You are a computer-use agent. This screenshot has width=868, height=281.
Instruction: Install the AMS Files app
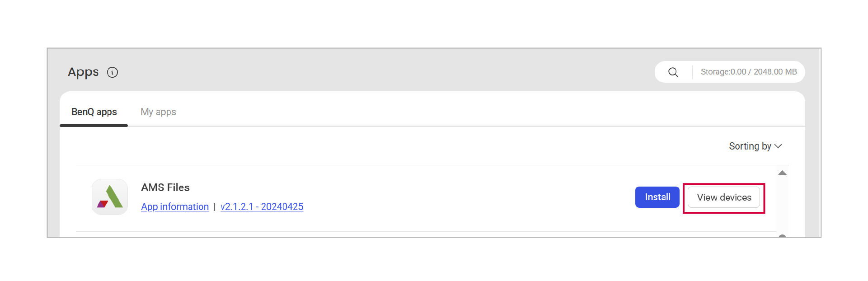point(657,197)
